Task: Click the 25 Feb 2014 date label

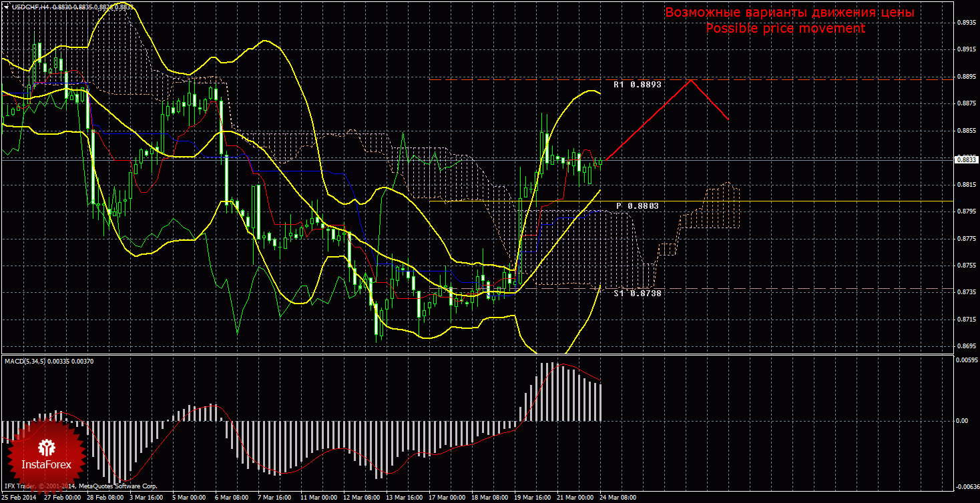Action: coord(18,498)
